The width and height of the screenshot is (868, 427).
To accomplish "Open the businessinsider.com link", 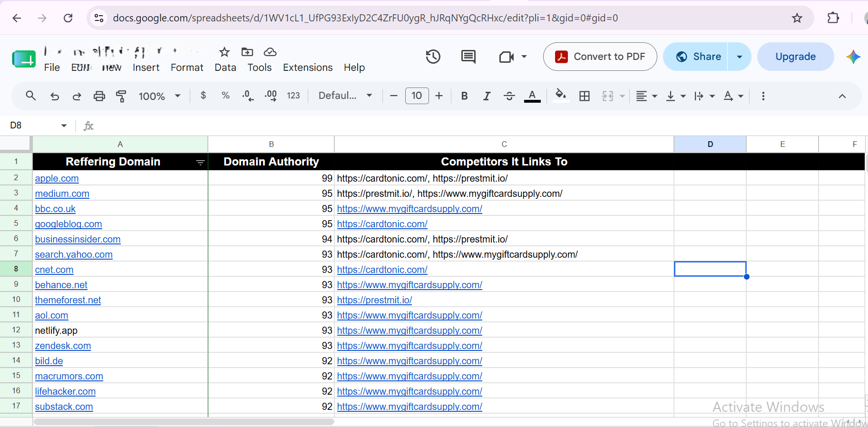I will (x=78, y=239).
